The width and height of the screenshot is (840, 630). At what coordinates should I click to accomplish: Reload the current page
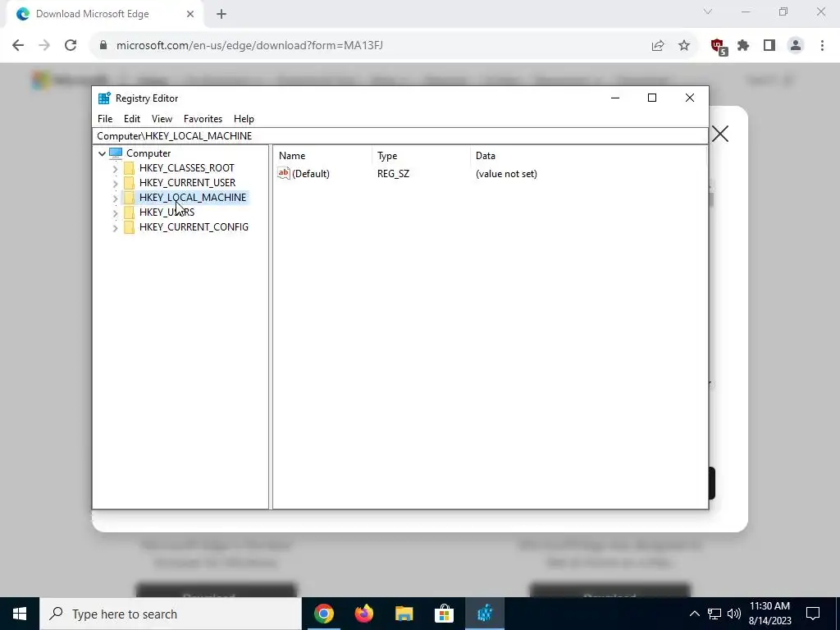click(x=71, y=46)
